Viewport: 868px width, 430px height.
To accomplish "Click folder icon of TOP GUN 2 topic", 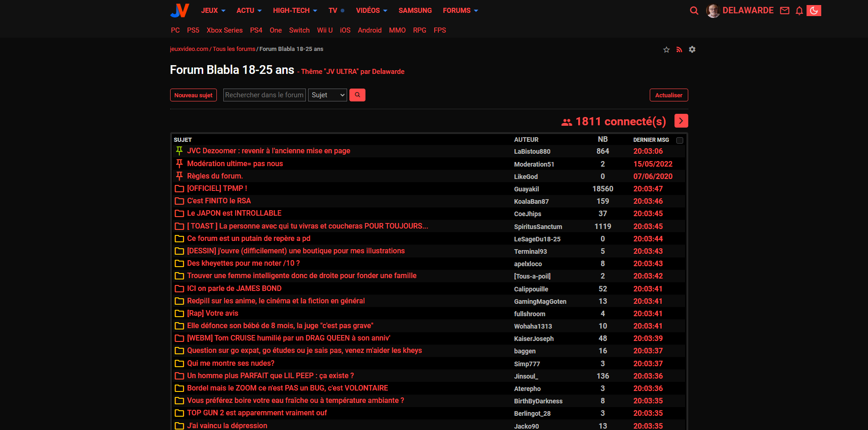I will pyautogui.click(x=179, y=413).
